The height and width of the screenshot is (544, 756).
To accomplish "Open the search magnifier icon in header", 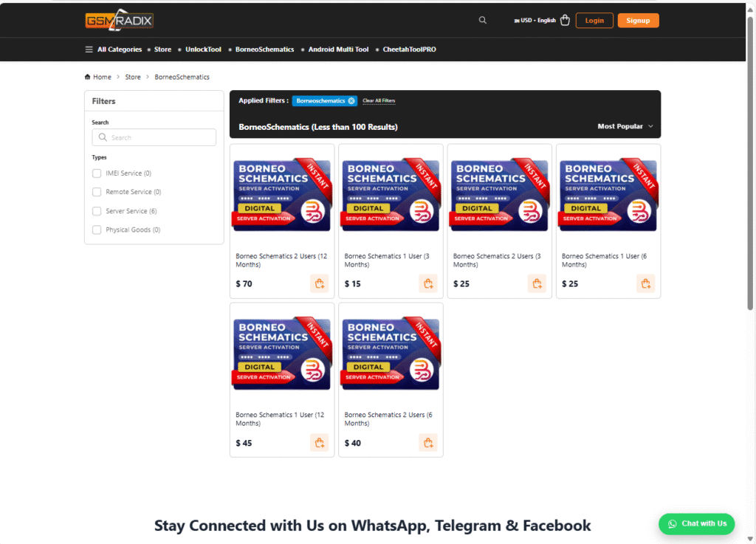I will coord(482,20).
